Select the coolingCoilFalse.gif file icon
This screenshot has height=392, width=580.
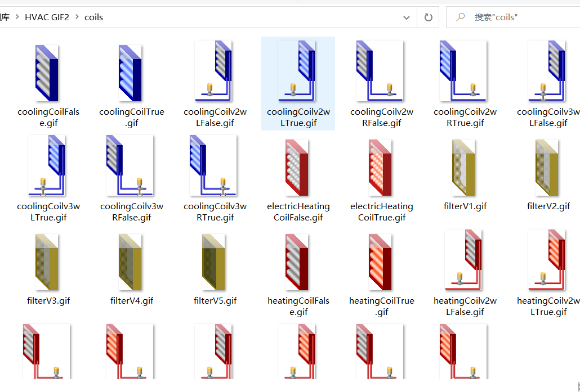[x=47, y=73]
